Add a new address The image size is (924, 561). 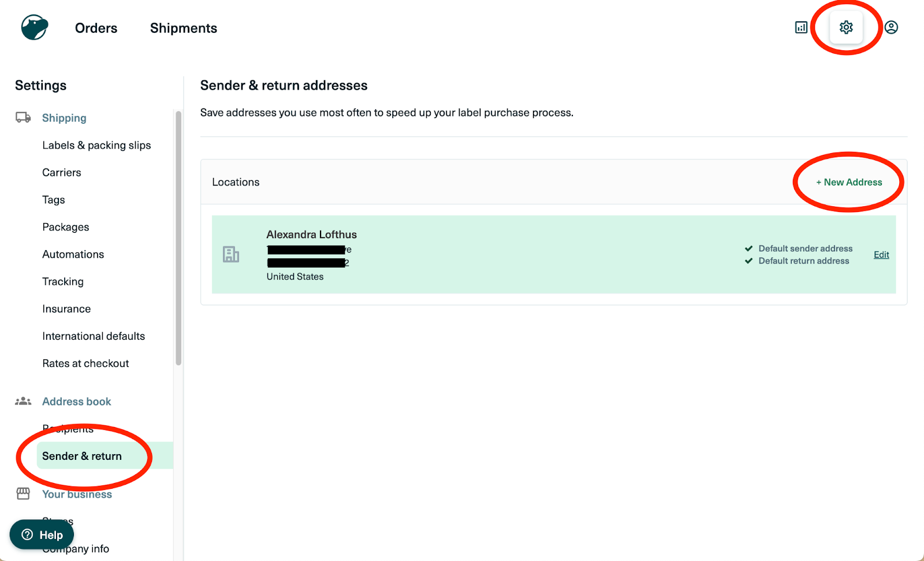849,182
